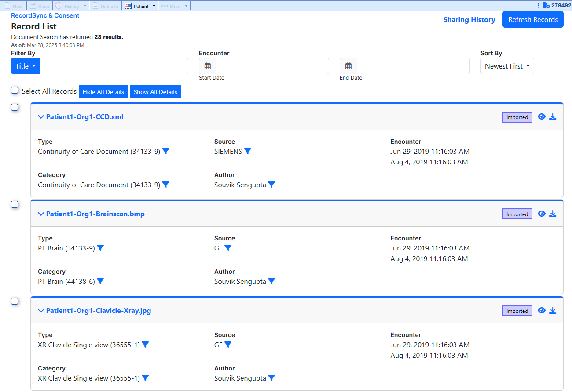Click the three-dot options icon in top bar

[539, 5]
